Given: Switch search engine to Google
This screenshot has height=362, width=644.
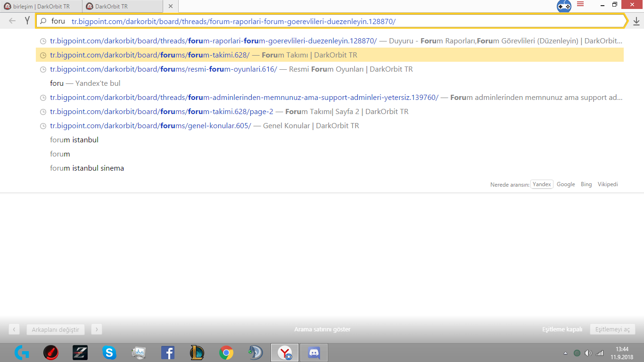Looking at the screenshot, I should 566,184.
